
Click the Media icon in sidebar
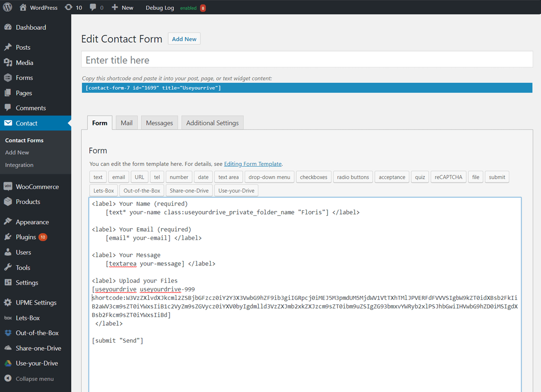8,62
